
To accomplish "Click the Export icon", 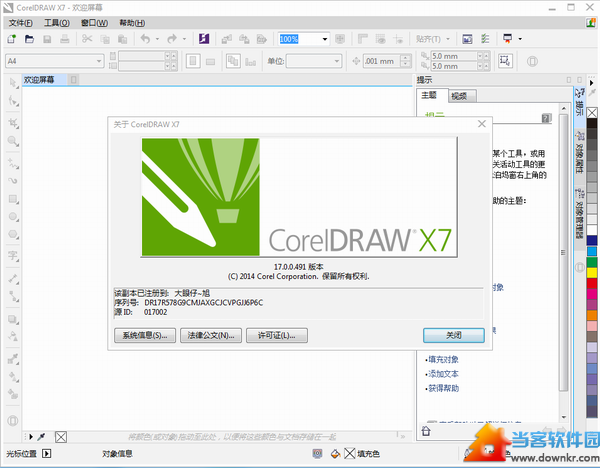I will click(x=244, y=39).
